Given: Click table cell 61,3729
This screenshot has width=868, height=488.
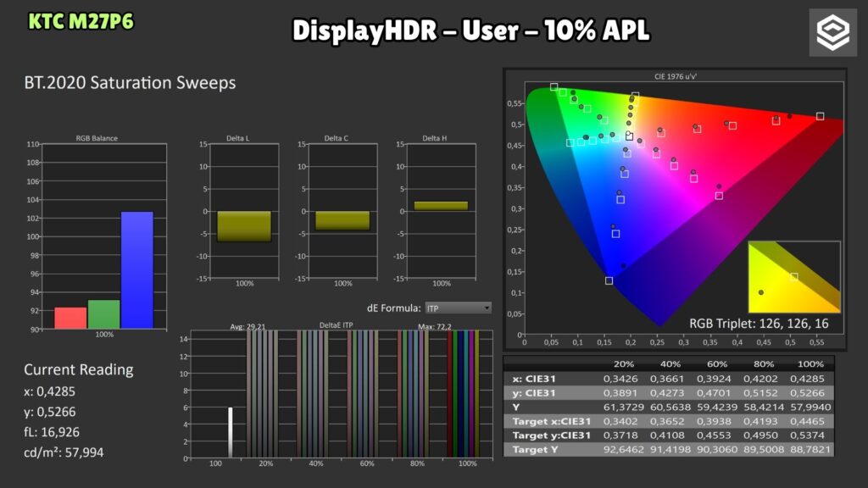Looking at the screenshot, I should point(623,408).
